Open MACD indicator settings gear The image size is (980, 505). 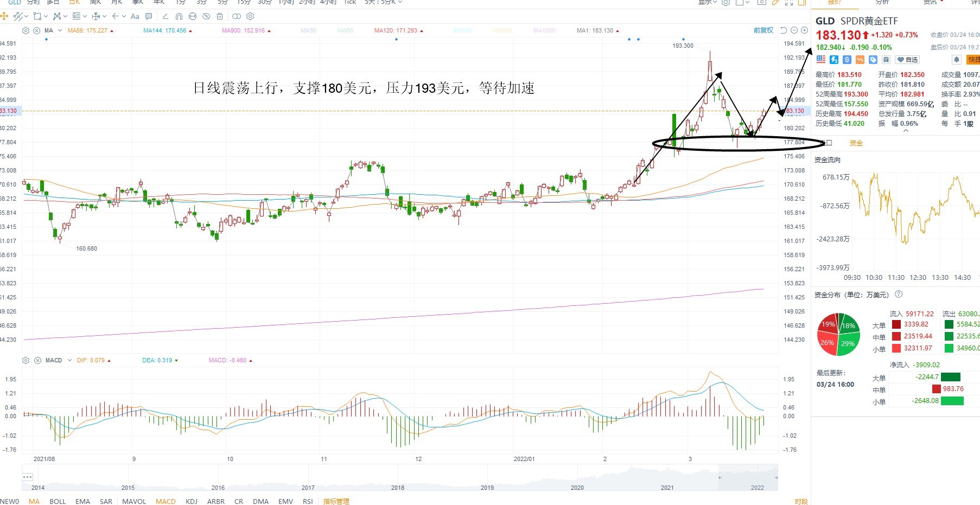coord(26,360)
